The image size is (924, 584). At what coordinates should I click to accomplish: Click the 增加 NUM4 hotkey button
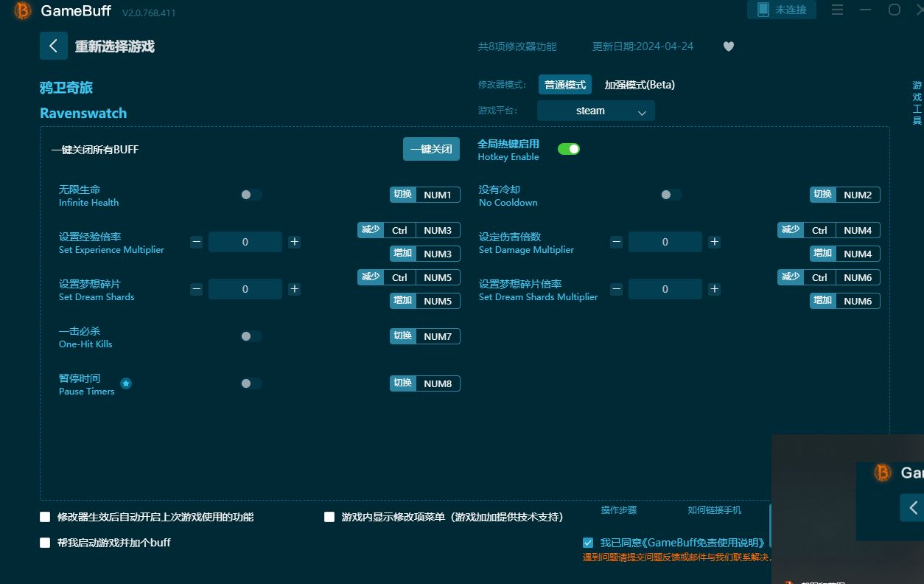coord(845,254)
